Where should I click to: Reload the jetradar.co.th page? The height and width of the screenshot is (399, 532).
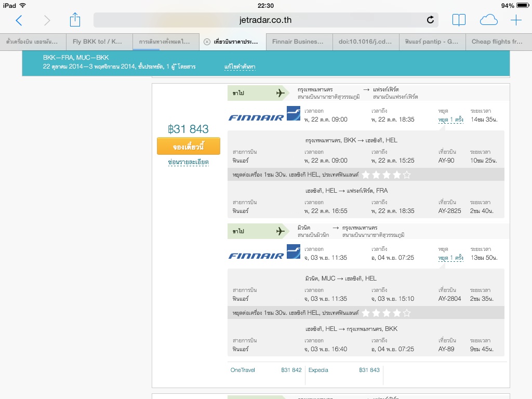pyautogui.click(x=430, y=20)
